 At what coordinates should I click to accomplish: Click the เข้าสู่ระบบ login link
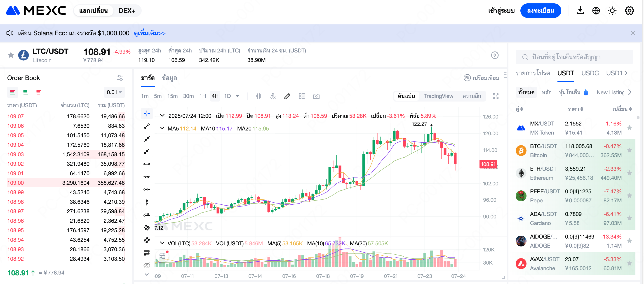pos(501,11)
